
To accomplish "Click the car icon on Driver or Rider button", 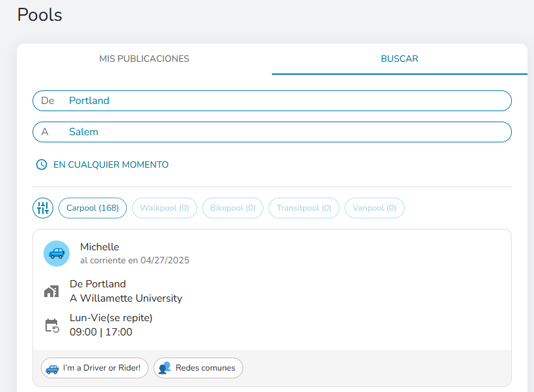I will [53, 368].
